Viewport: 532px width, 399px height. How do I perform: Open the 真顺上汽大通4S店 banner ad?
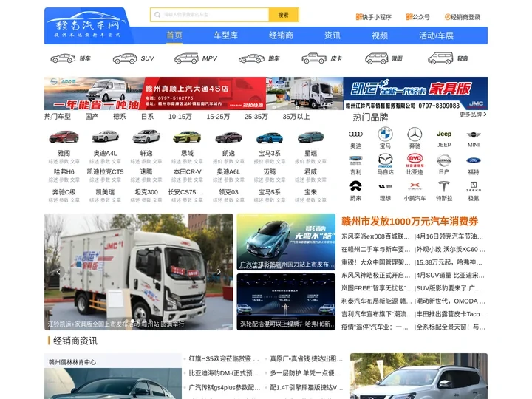click(x=155, y=93)
